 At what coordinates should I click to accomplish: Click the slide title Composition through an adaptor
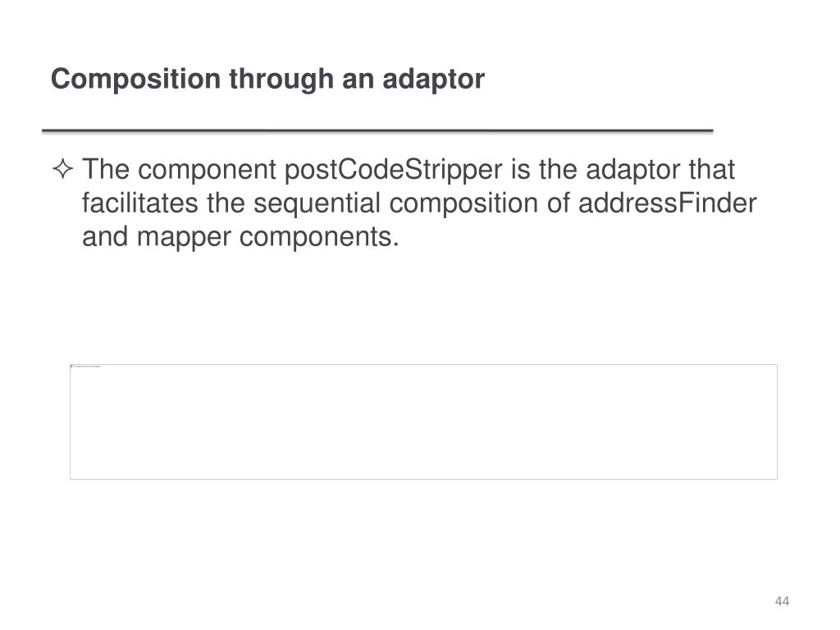pos(267,80)
